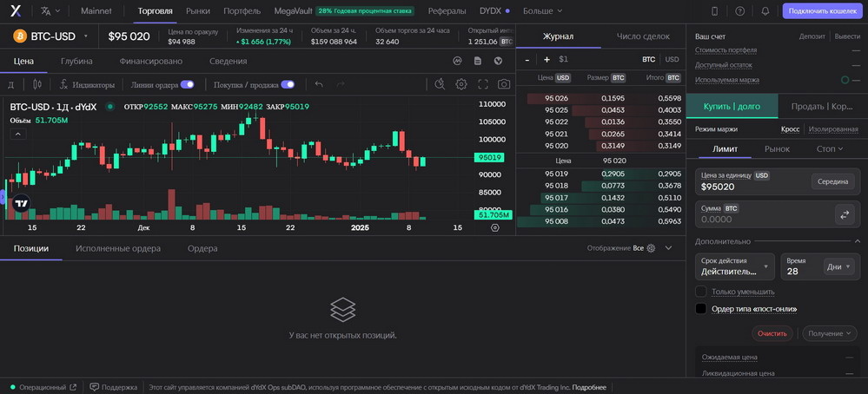The image size is (868, 394).
Task: Open the DYDX token menu item
Action: click(x=494, y=11)
